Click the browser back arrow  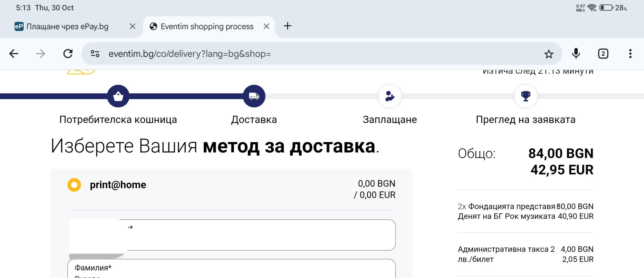pyautogui.click(x=14, y=54)
